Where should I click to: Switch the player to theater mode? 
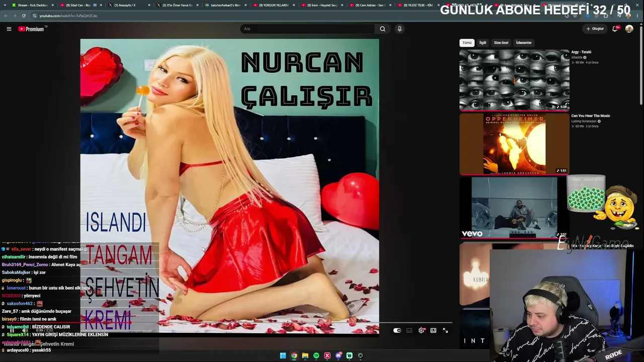click(433, 330)
